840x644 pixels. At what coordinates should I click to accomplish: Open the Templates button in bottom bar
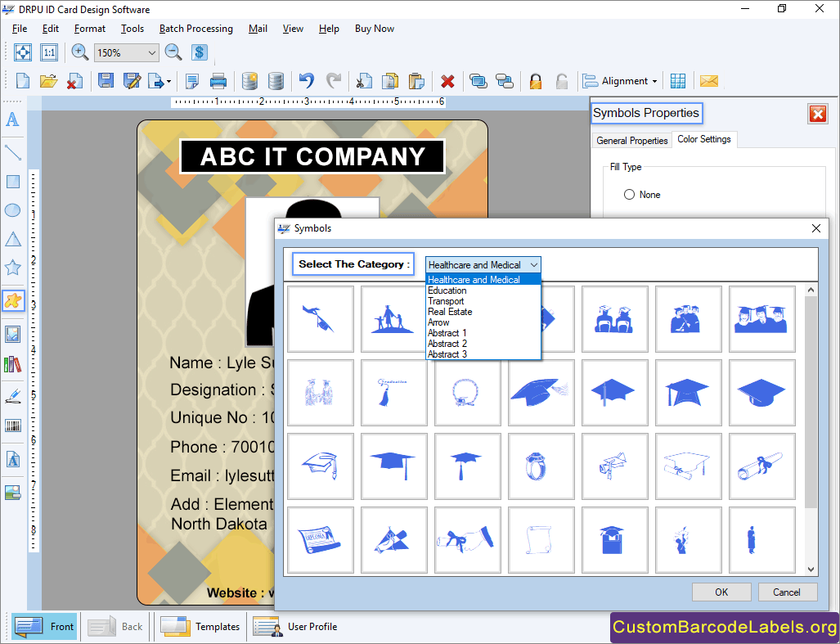[x=200, y=626]
